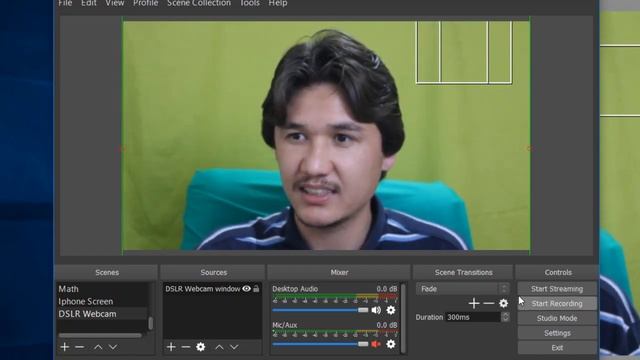Open the Tools menu
The width and height of the screenshot is (640, 360).
[249, 3]
